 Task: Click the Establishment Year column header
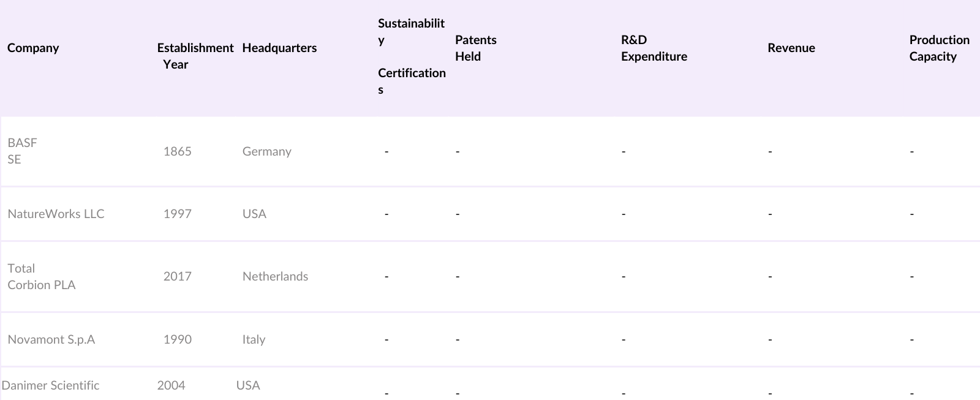(x=195, y=56)
